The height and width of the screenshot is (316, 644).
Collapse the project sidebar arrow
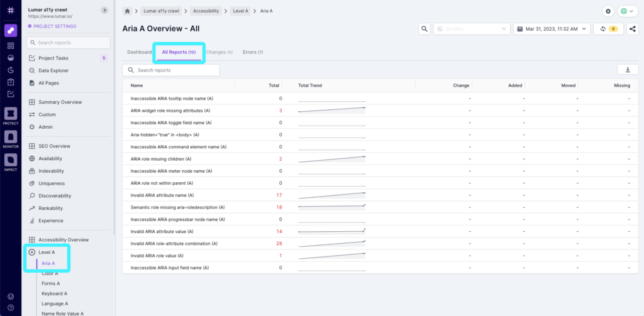[x=104, y=10]
